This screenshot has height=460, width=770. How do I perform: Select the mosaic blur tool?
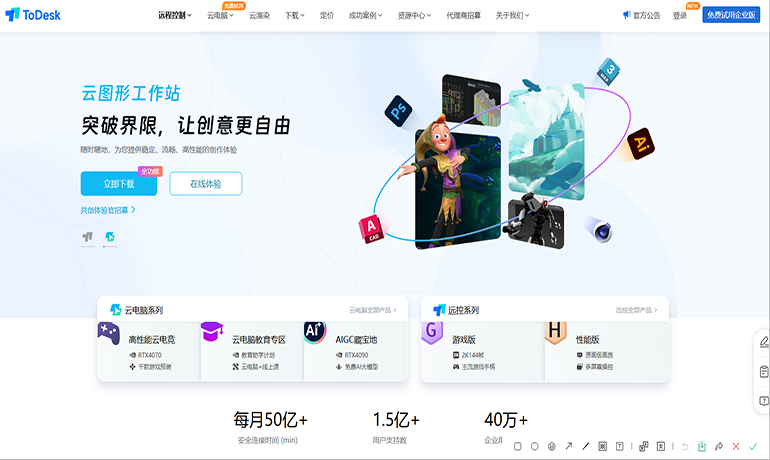click(552, 446)
